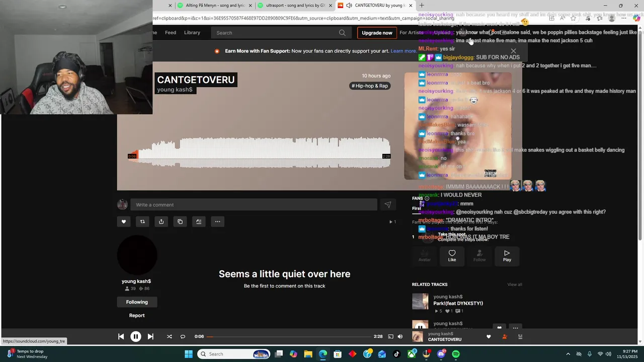Open the Next up queue in the player bar
644x362 pixels.
(520, 337)
